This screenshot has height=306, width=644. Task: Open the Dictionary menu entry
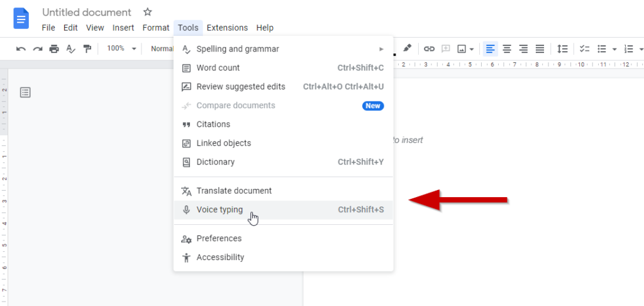pyautogui.click(x=284, y=162)
